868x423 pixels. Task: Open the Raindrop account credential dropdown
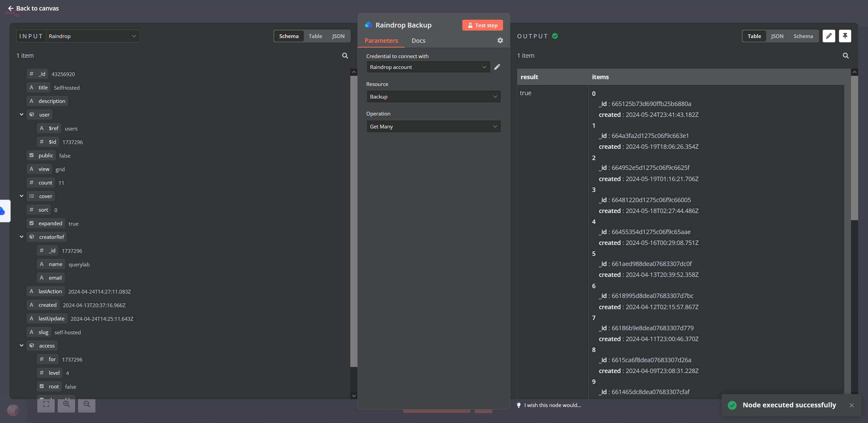coord(428,67)
